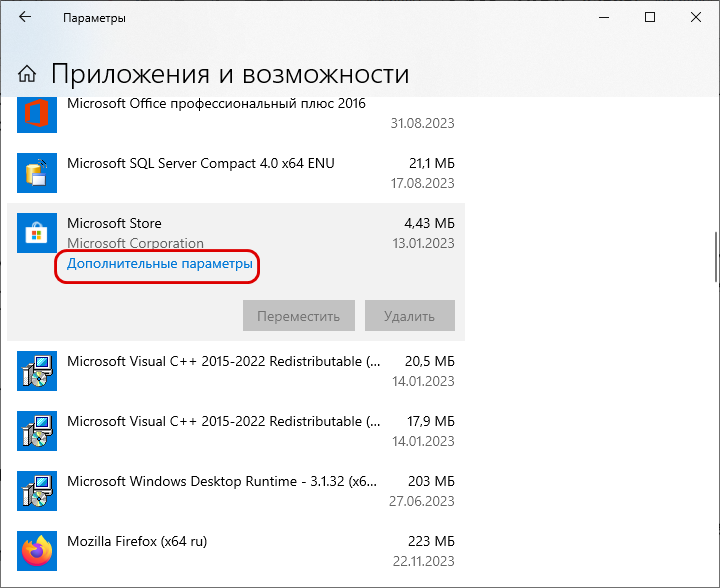Click the vertical scrollbar thumb
The width and height of the screenshot is (720, 588).
[716, 257]
